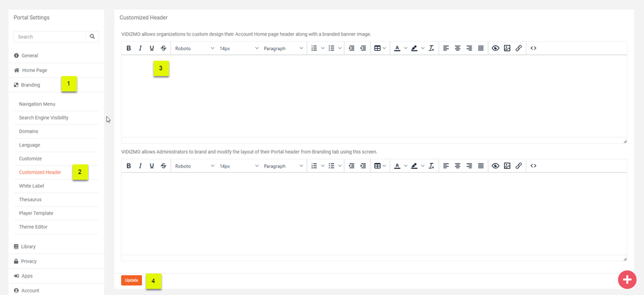Click Strikethrough icon in bottom editor toolbar
The width and height of the screenshot is (644, 295).
pos(164,166)
